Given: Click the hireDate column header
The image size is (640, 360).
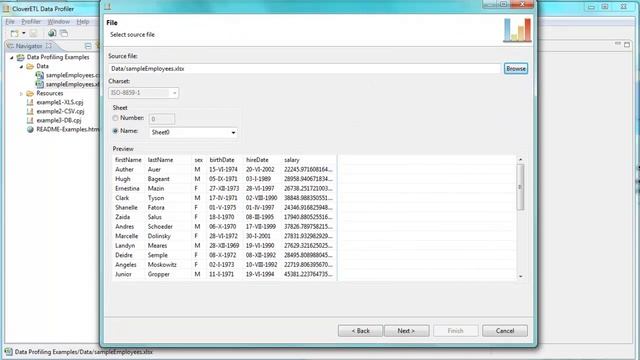Looking at the screenshot, I should click(257, 160).
